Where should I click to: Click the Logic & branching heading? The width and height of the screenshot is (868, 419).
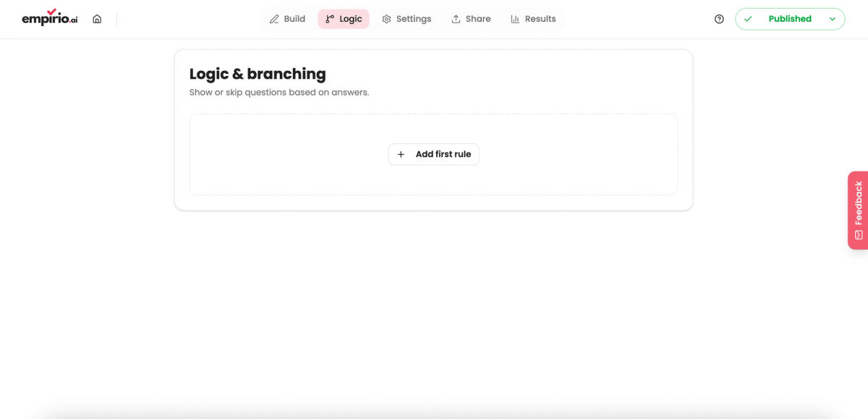(x=258, y=74)
